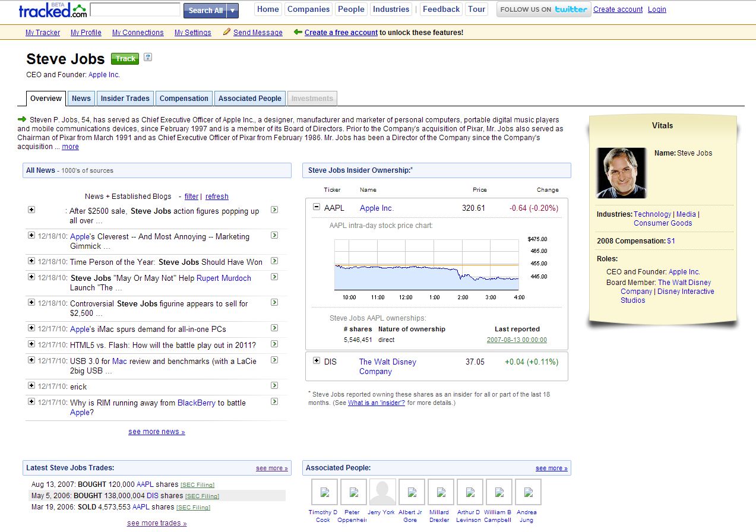
Task: Switch to the Insider Trades tab
Action: [125, 99]
